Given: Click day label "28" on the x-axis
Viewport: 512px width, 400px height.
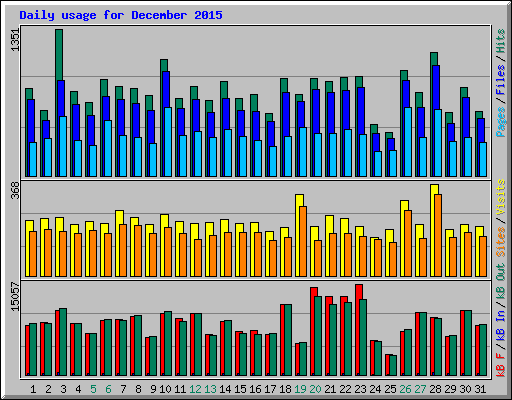Looking at the screenshot, I should tap(435, 389).
